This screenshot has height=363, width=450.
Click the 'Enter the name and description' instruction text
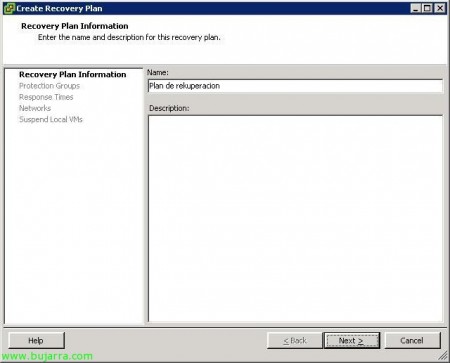point(129,37)
